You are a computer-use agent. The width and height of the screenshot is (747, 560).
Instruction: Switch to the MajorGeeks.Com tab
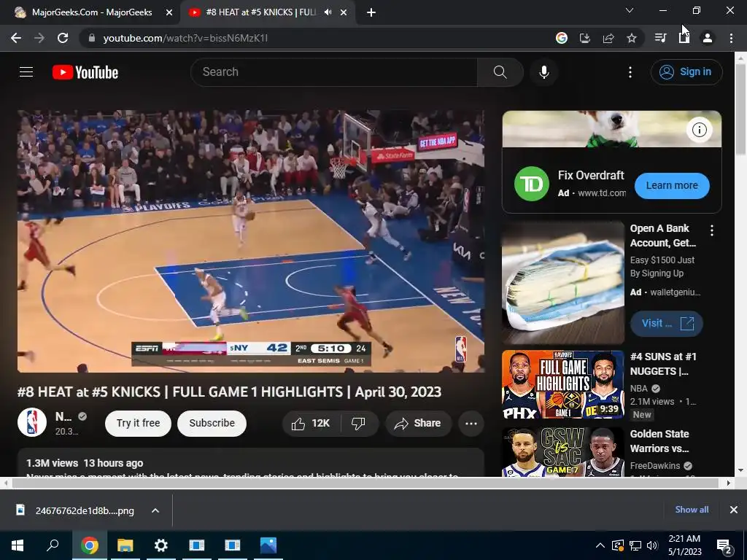point(92,12)
